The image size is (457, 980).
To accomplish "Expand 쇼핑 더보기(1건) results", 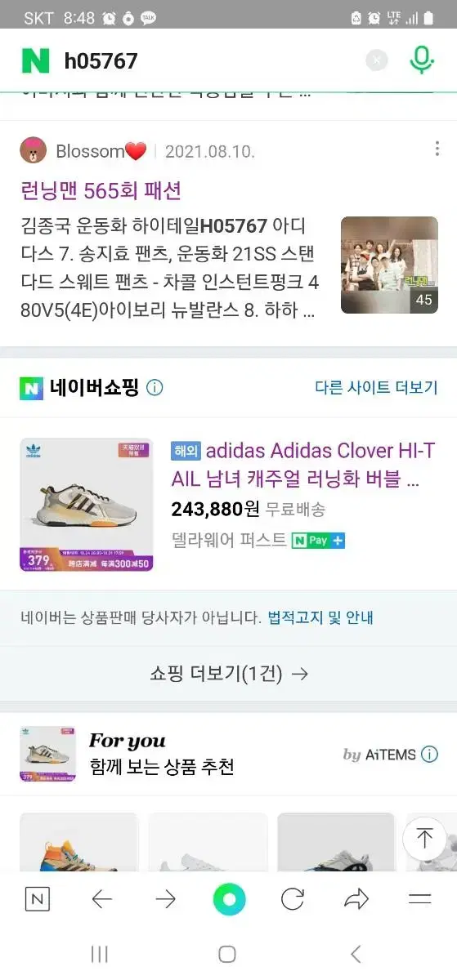I will click(229, 674).
